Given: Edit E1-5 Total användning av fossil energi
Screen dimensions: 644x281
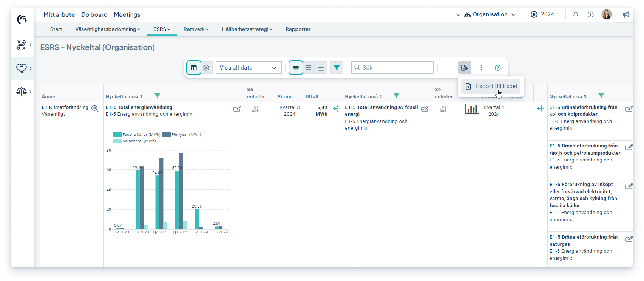Looking at the screenshot, I should point(425,109).
